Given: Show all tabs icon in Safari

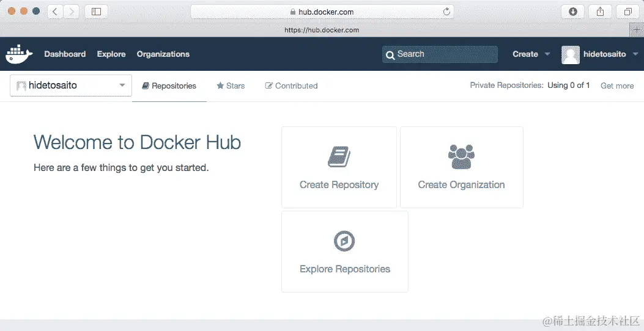Looking at the screenshot, I should 628,12.
